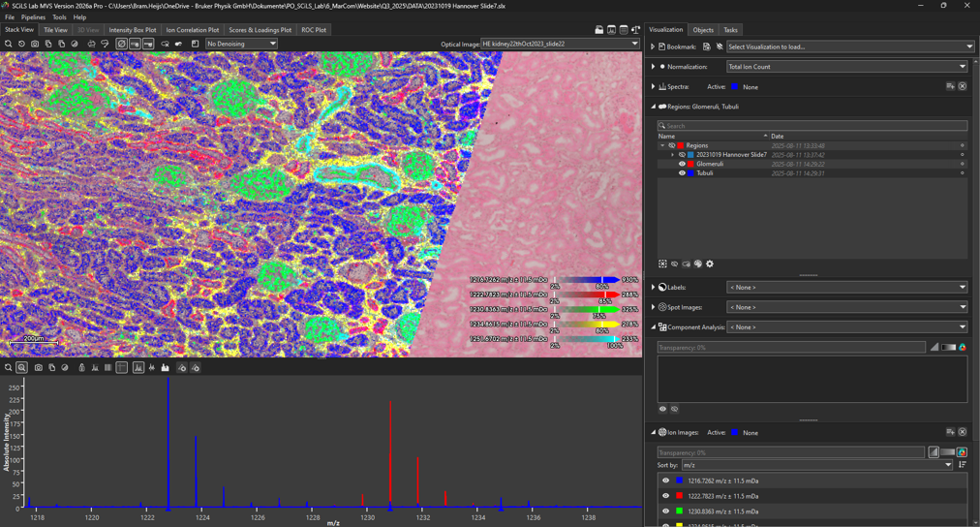Viewport: 980px width, 527px height.
Task: Click the save bookmark icon
Action: coord(706,46)
